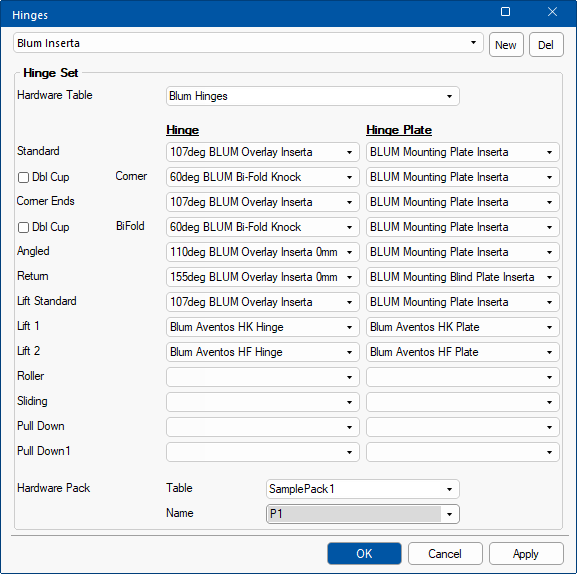Open Lift 2 hinge plate dropdown
This screenshot has width=577, height=574.
tap(463, 352)
